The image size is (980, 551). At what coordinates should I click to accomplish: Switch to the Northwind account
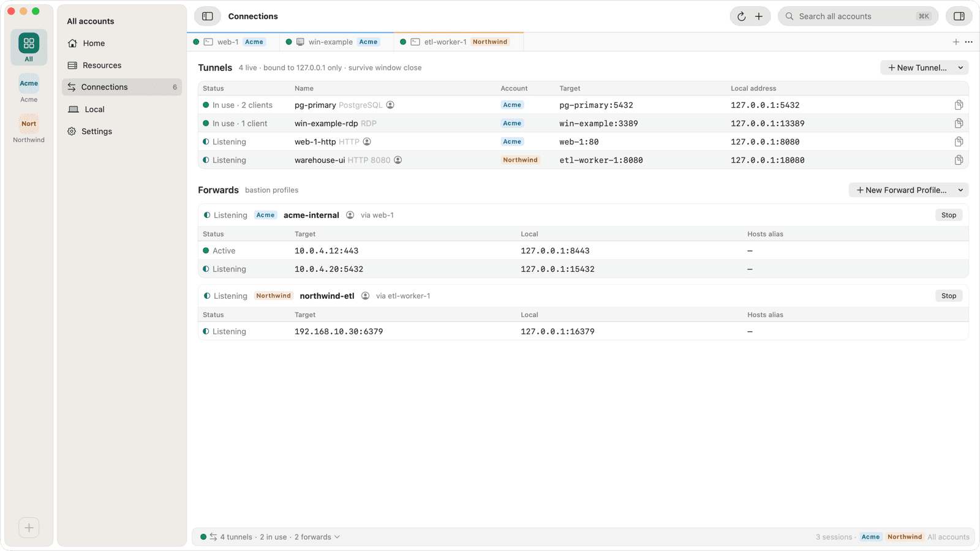tap(29, 129)
